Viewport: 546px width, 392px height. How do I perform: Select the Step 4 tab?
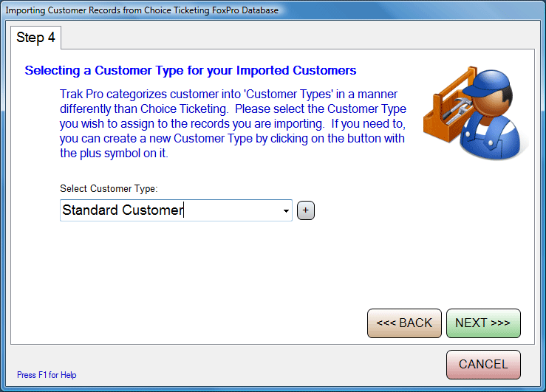coord(35,38)
